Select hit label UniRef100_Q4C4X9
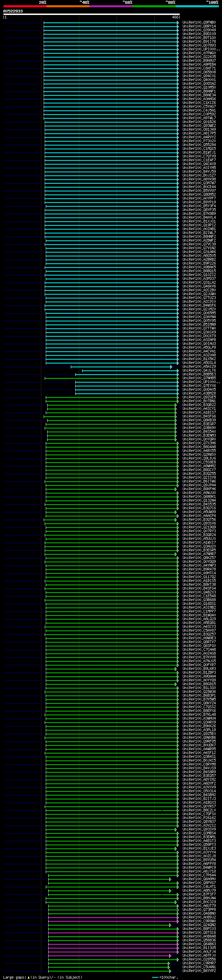Image resolution: width=222 pixels, height=980 pixels. [199, 164]
